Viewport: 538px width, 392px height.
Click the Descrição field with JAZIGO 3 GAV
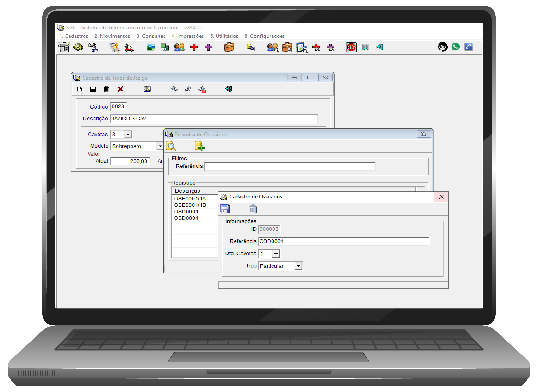pos(214,119)
